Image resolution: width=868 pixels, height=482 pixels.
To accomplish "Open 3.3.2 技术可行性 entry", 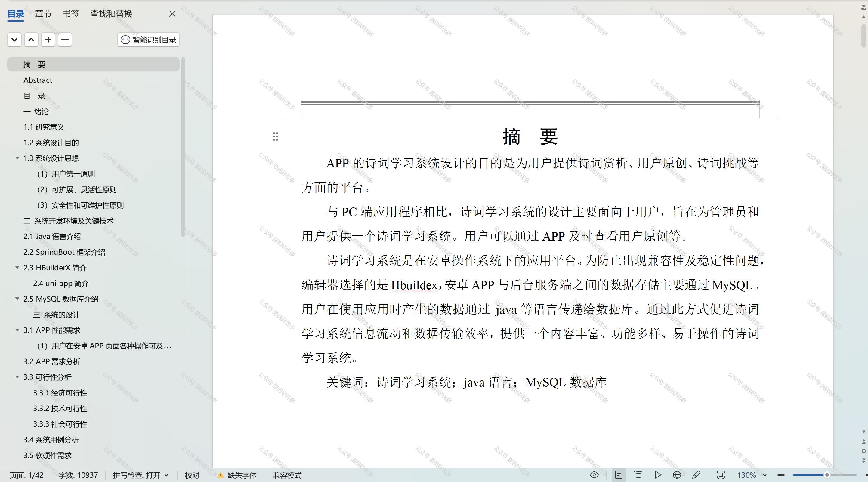I will pos(93,408).
